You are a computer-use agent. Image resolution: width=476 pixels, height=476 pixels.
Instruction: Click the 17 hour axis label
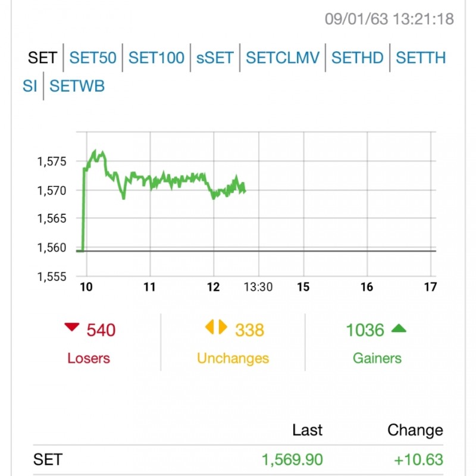(430, 287)
